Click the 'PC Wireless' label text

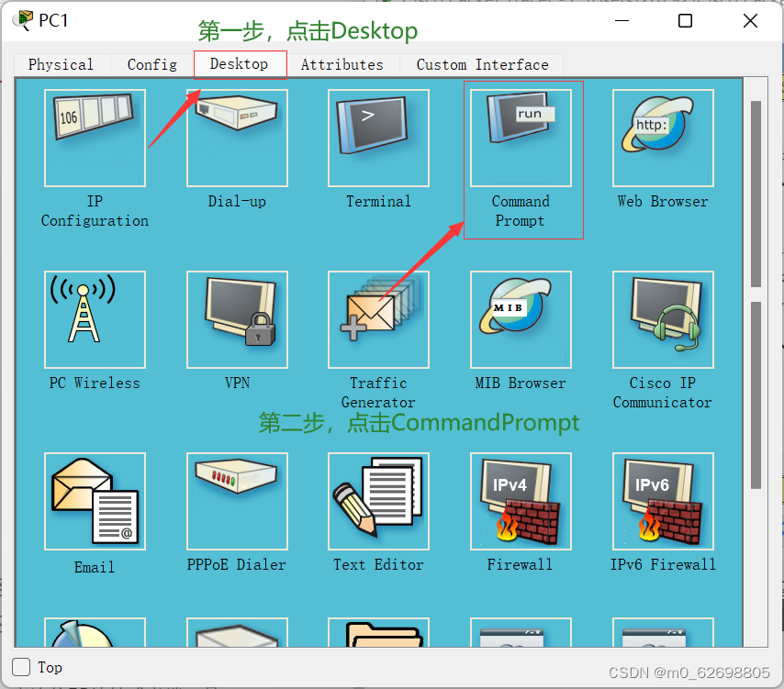[95, 383]
